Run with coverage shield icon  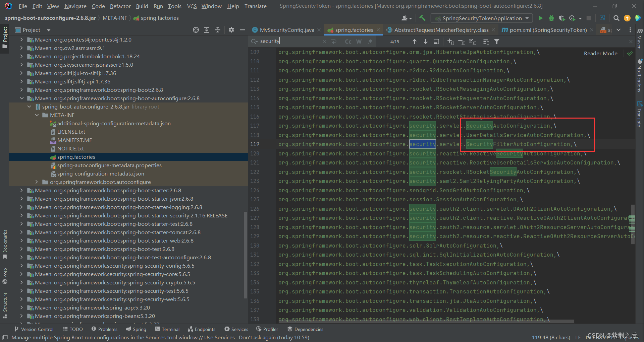[562, 18]
